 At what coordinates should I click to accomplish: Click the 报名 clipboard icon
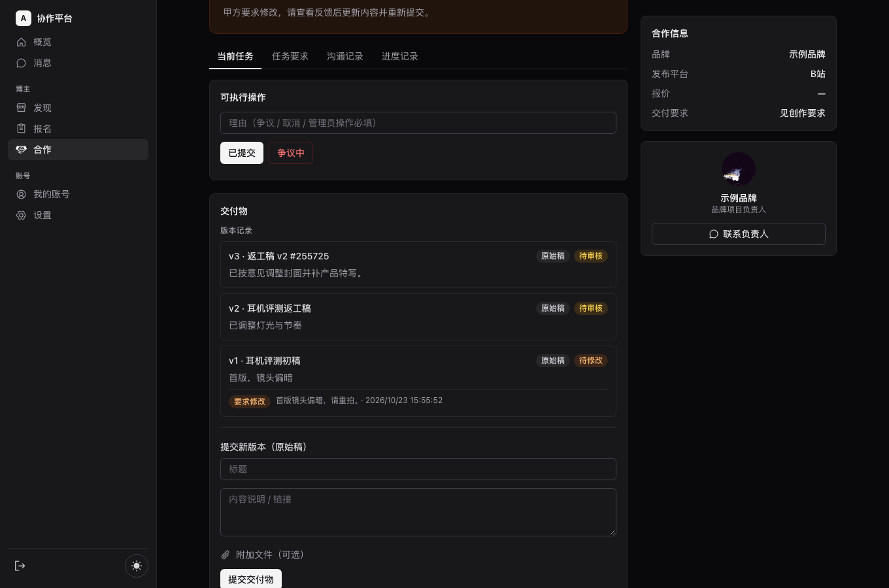tap(22, 129)
